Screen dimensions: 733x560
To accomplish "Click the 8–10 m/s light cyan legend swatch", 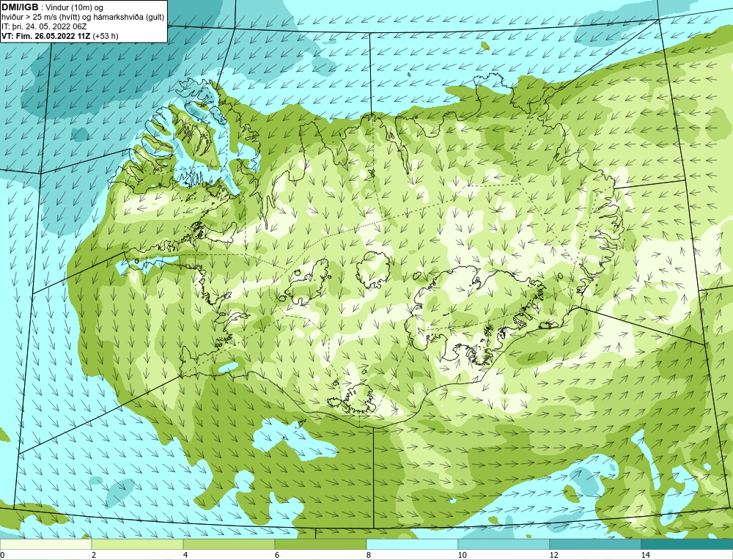I will click(x=412, y=544).
